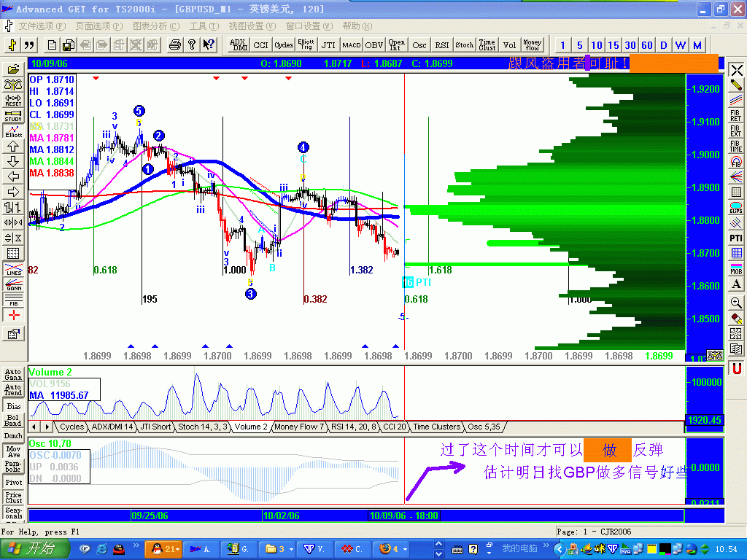
Task: Enable the RSI indicator button
Action: [441, 44]
